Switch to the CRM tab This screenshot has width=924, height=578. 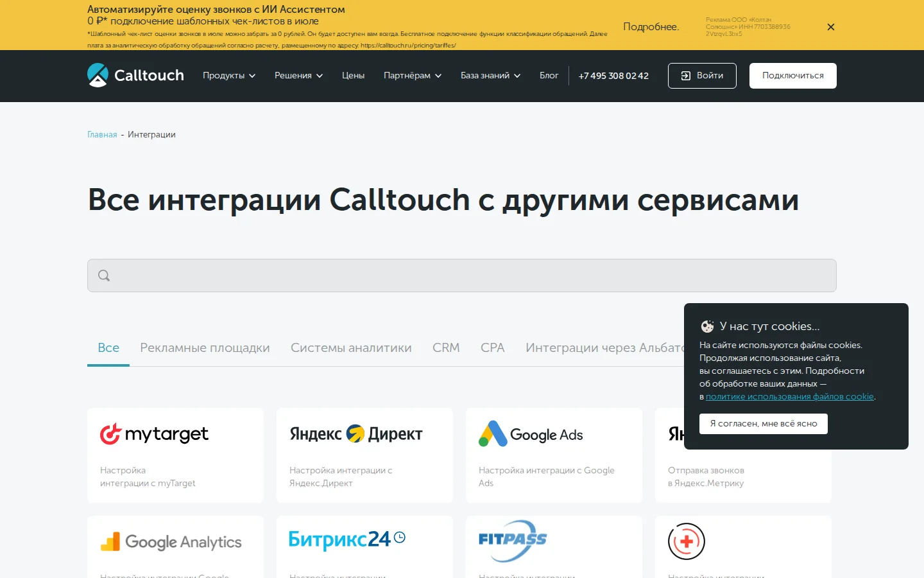(446, 348)
